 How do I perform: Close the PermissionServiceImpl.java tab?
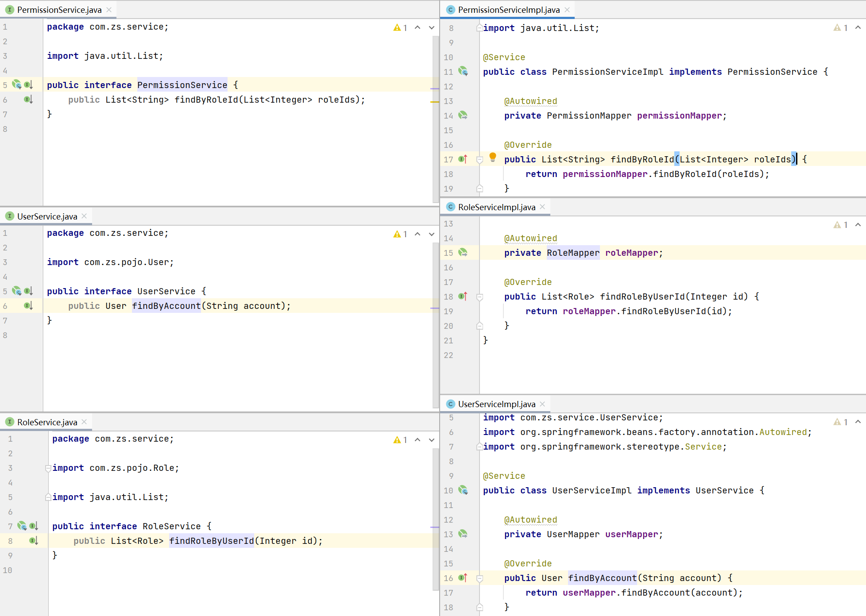pyautogui.click(x=567, y=10)
